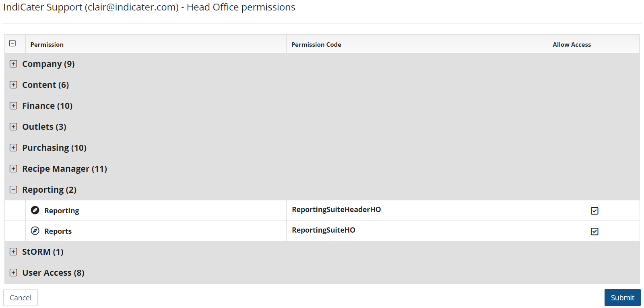
Task: Expand the Finance (10) permissions group
Action: 13,106
